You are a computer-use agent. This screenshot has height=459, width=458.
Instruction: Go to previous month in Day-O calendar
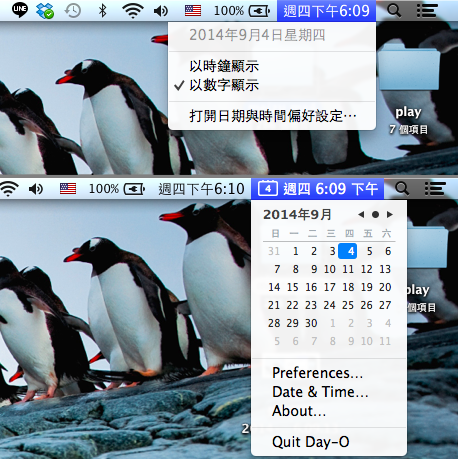(361, 215)
